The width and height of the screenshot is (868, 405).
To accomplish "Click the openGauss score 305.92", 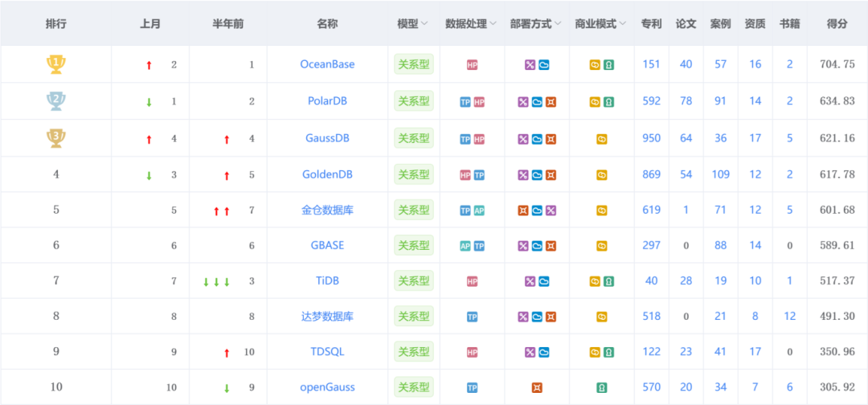I will [x=837, y=387].
